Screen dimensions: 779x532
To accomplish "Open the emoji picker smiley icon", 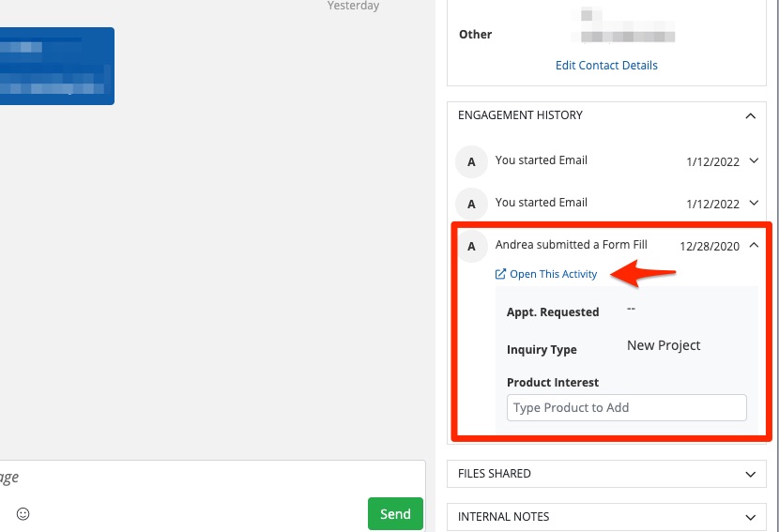I will pyautogui.click(x=23, y=514).
